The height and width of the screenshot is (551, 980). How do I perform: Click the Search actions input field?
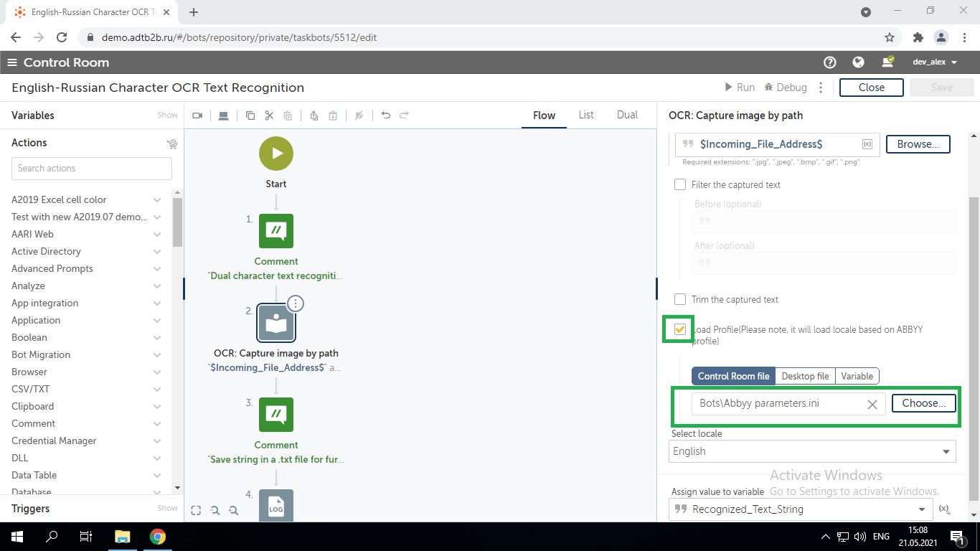[x=92, y=168]
